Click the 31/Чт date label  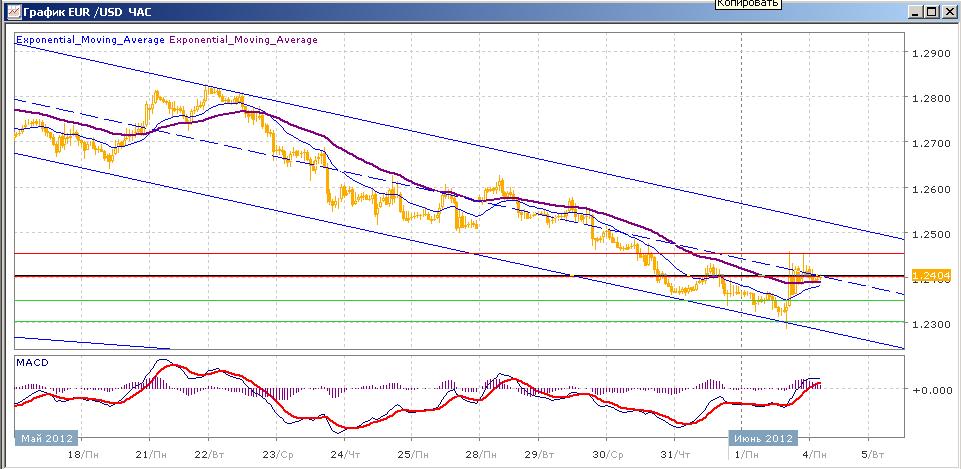click(675, 455)
